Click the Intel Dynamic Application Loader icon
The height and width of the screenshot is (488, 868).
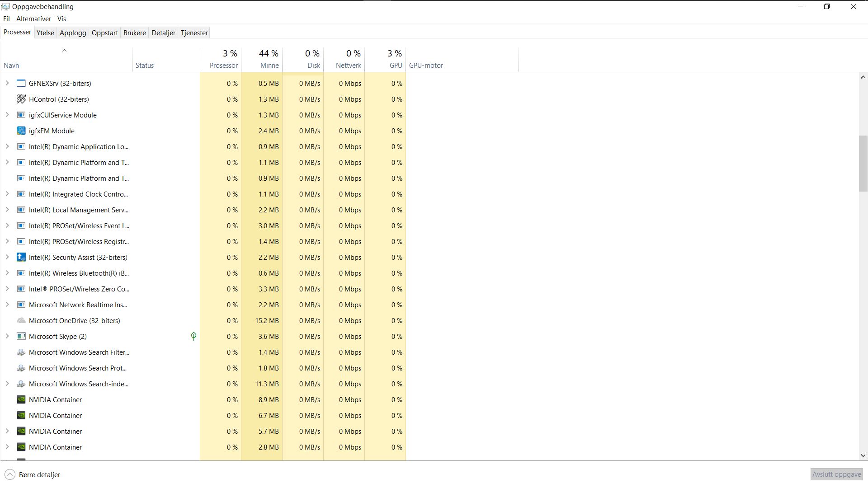click(x=21, y=146)
